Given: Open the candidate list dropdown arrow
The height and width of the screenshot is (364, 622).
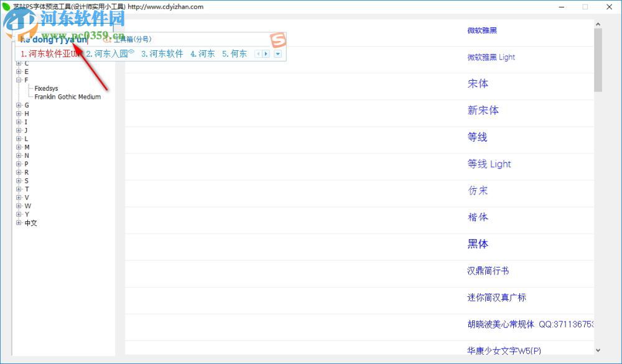Looking at the screenshot, I should tap(277, 54).
